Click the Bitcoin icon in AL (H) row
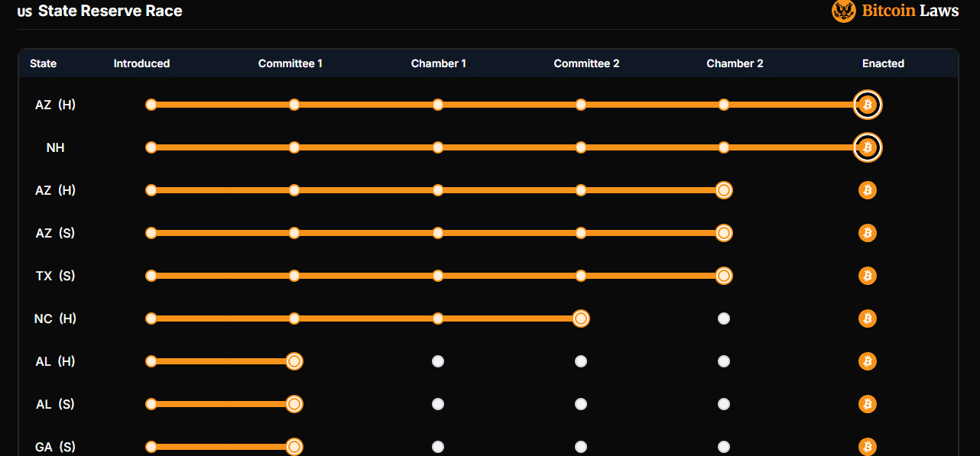The image size is (980, 456). [868, 361]
